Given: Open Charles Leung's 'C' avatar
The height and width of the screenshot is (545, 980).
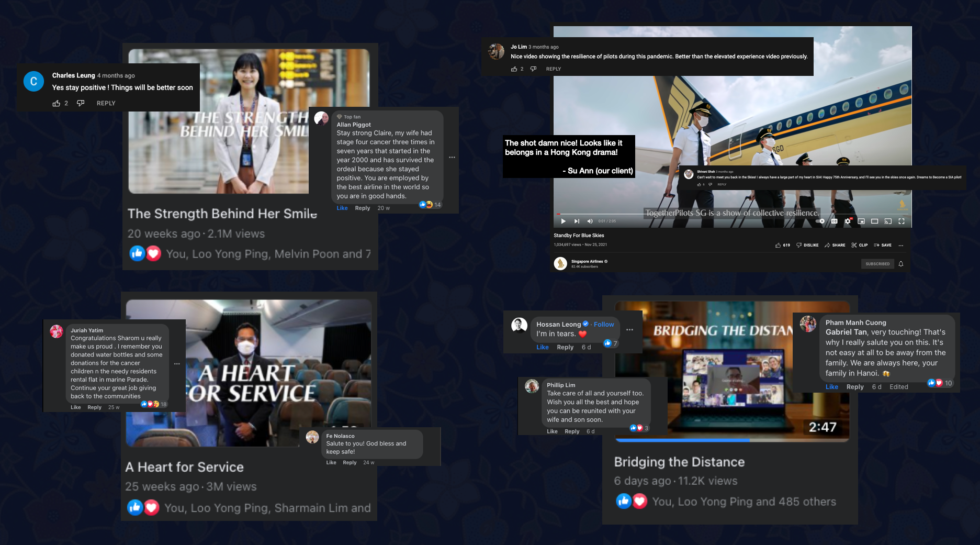Looking at the screenshot, I should tap(33, 81).
